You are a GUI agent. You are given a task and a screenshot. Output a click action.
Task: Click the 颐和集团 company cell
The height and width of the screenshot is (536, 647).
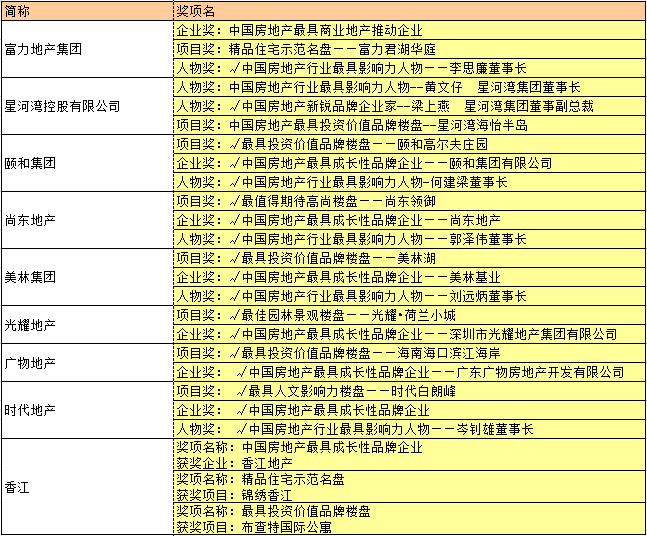click(x=87, y=163)
